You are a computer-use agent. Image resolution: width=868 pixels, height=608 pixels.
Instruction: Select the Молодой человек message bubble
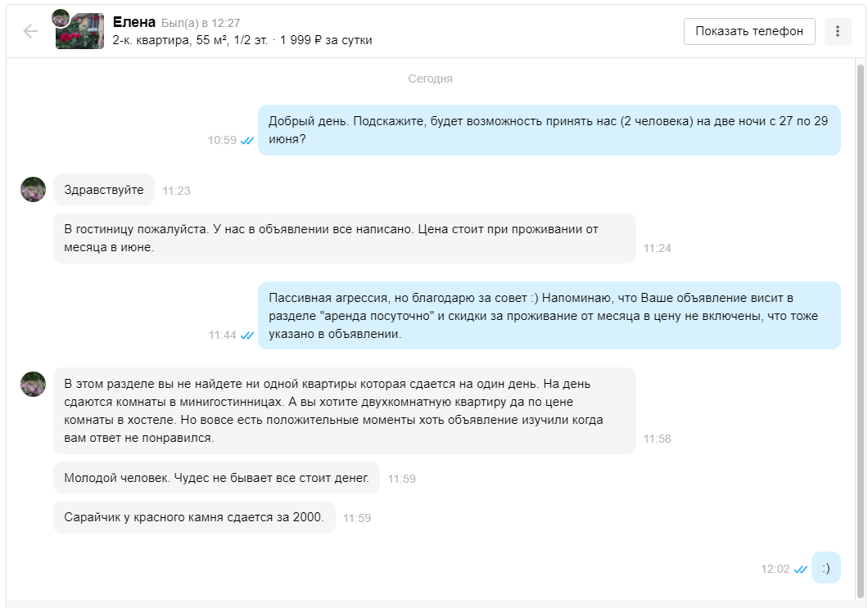point(216,477)
